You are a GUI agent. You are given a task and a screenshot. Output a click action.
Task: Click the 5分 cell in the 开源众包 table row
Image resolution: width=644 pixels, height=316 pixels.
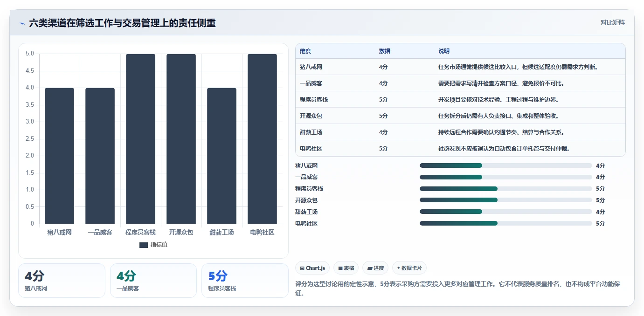[x=383, y=116]
